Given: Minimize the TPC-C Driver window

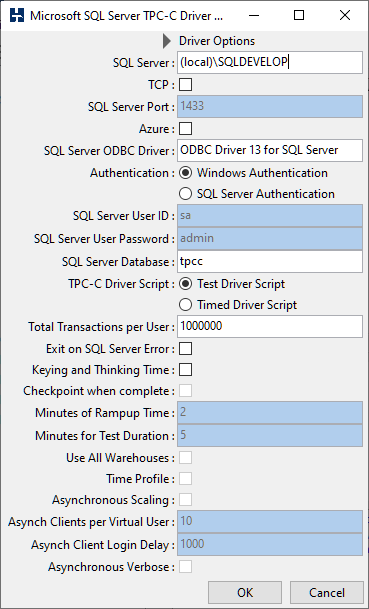Looking at the screenshot, I should (x=254, y=16).
